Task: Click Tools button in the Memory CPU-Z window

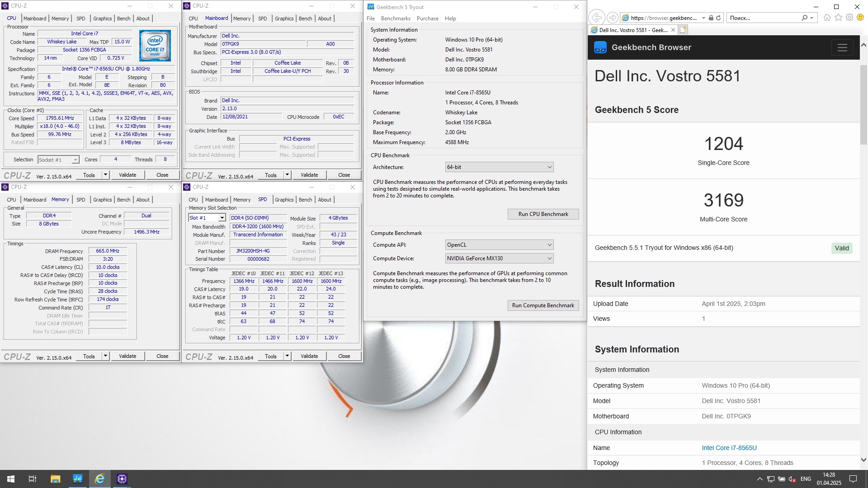Action: 89,356
